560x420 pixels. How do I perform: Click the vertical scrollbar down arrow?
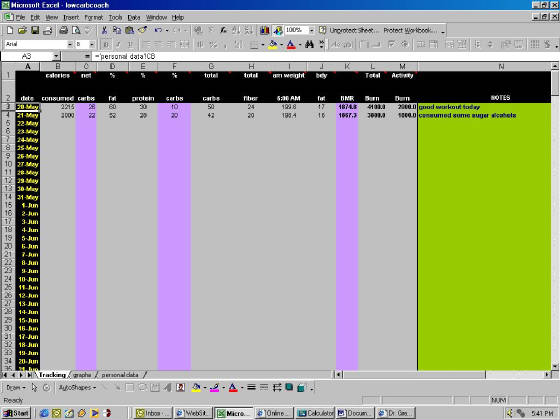pos(555,367)
